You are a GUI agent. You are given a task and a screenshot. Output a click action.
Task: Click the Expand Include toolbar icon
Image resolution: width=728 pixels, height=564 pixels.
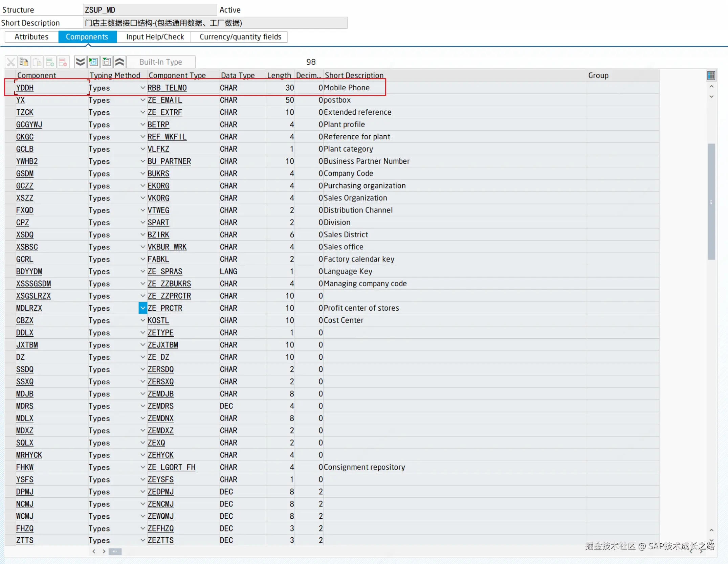(93, 62)
